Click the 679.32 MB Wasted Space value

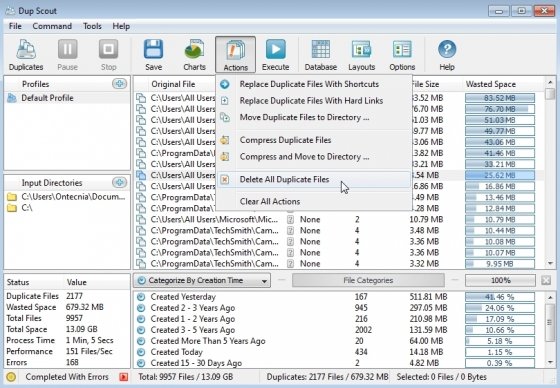coord(85,307)
